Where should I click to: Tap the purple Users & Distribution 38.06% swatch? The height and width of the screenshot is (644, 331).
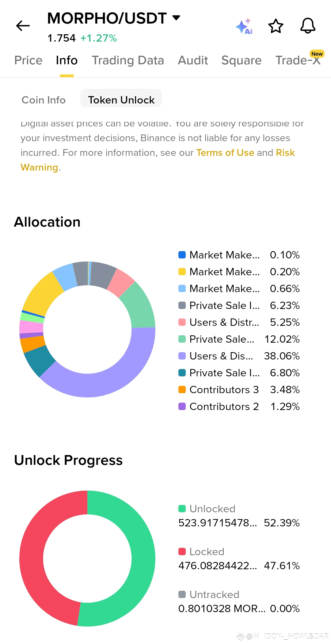tap(182, 356)
